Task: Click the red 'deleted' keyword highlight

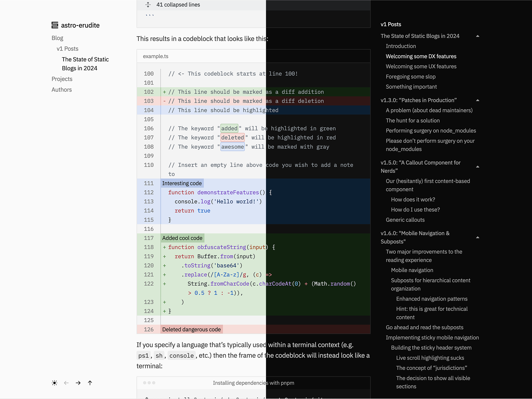Action: pyautogui.click(x=233, y=138)
